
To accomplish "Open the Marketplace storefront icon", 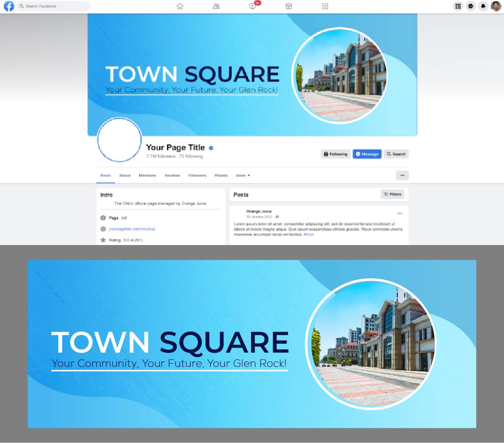I will tap(289, 6).
